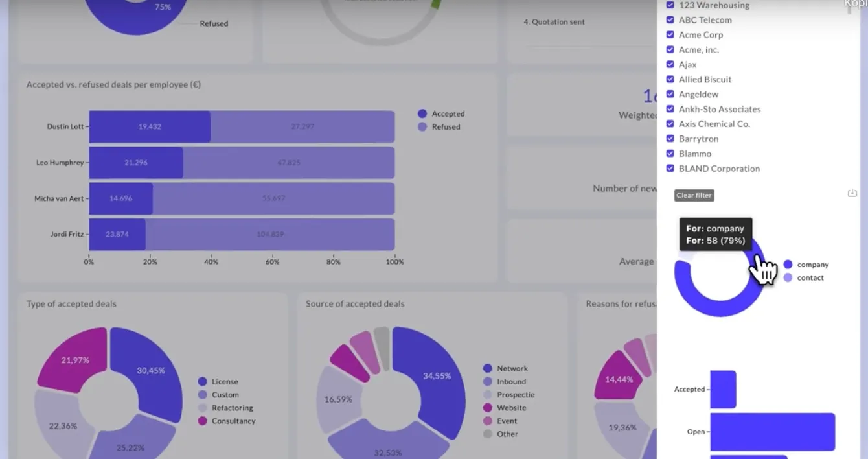Viewport: 868px width, 459px height.
Task: Select the License legend entry
Action: tap(218, 382)
